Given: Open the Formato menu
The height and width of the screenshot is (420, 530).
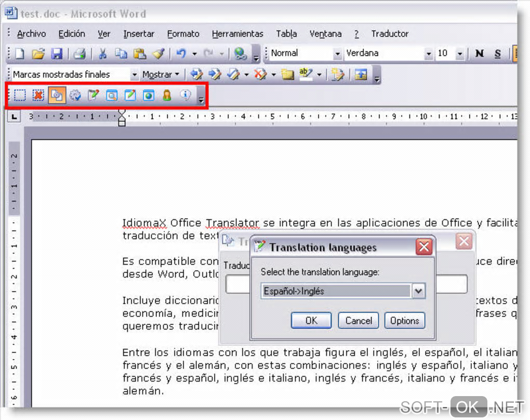Looking at the screenshot, I should pos(183,34).
